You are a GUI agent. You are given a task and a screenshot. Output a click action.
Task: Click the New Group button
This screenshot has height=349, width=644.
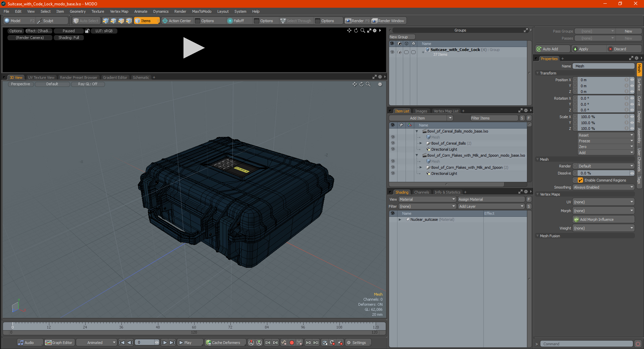coord(402,37)
